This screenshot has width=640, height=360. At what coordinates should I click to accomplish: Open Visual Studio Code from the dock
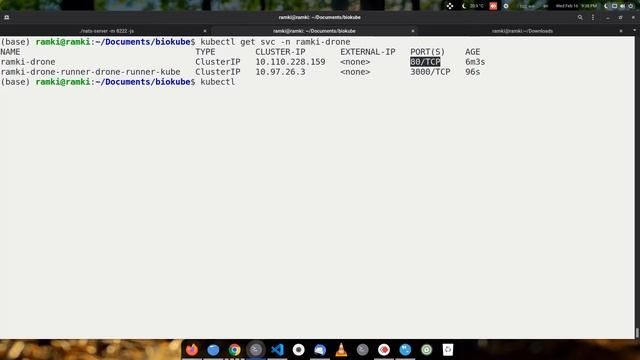click(277, 350)
